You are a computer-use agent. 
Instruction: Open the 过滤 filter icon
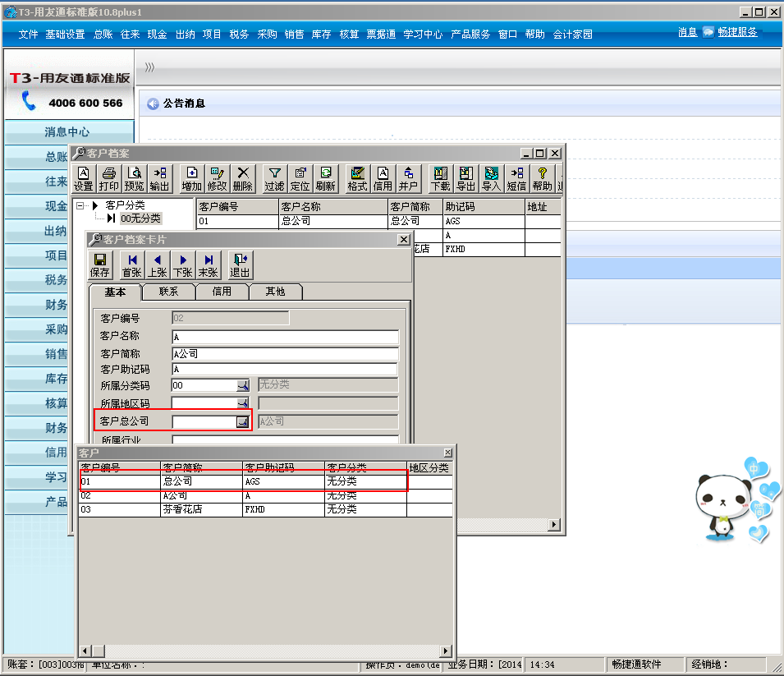(274, 178)
